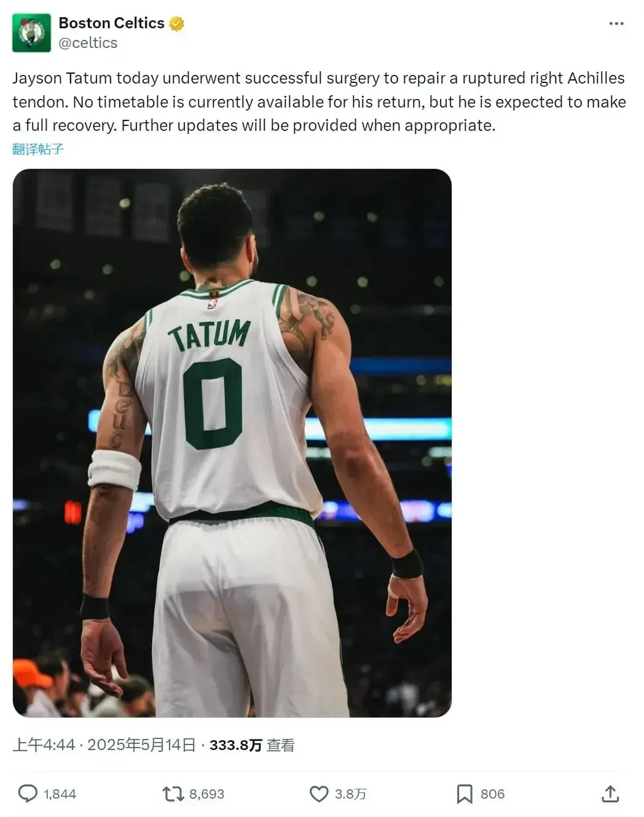Click the 1,844 replies count
The image size is (644, 817).
(x=60, y=794)
